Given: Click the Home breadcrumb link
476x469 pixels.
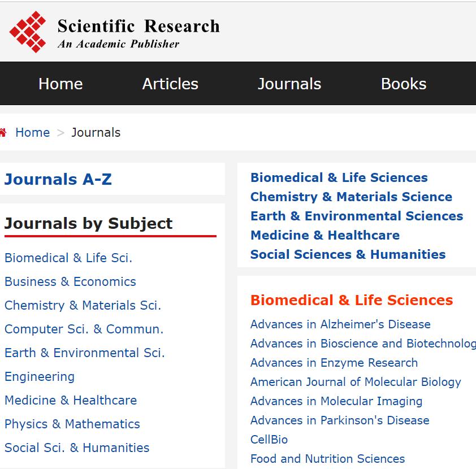Looking at the screenshot, I should (32, 133).
